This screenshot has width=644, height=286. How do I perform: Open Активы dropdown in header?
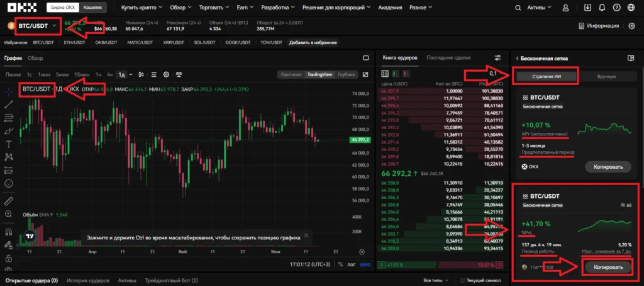(x=540, y=8)
